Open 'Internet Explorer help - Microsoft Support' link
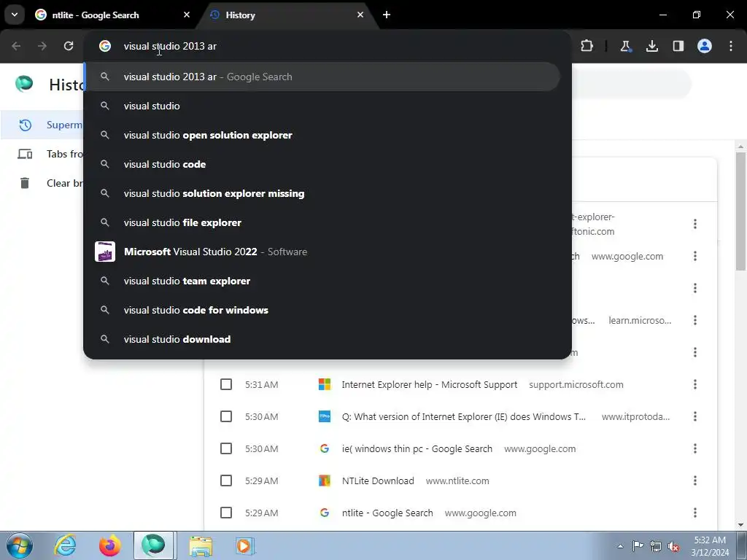 (429, 384)
